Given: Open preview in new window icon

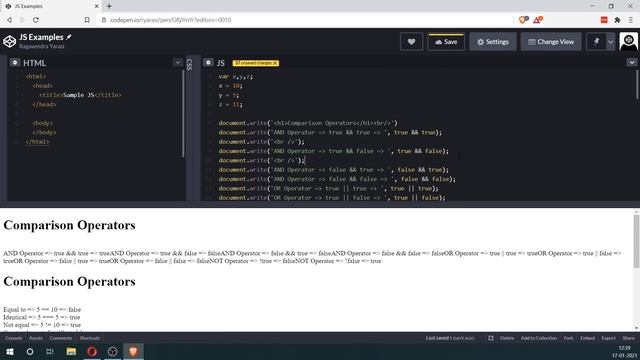Looking at the screenshot, I should point(491,338).
